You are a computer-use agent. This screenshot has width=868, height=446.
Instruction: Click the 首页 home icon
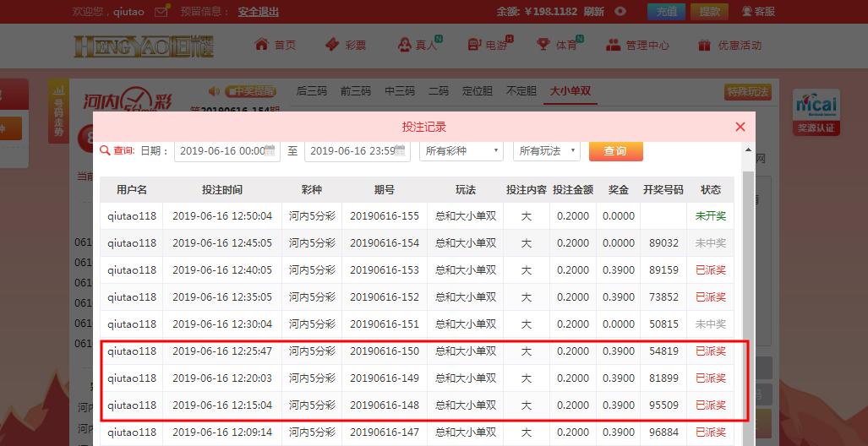261,45
